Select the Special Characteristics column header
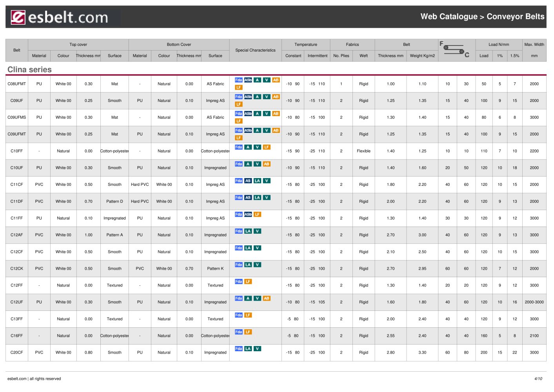Screen dimensions: 554x392 coord(255,50)
